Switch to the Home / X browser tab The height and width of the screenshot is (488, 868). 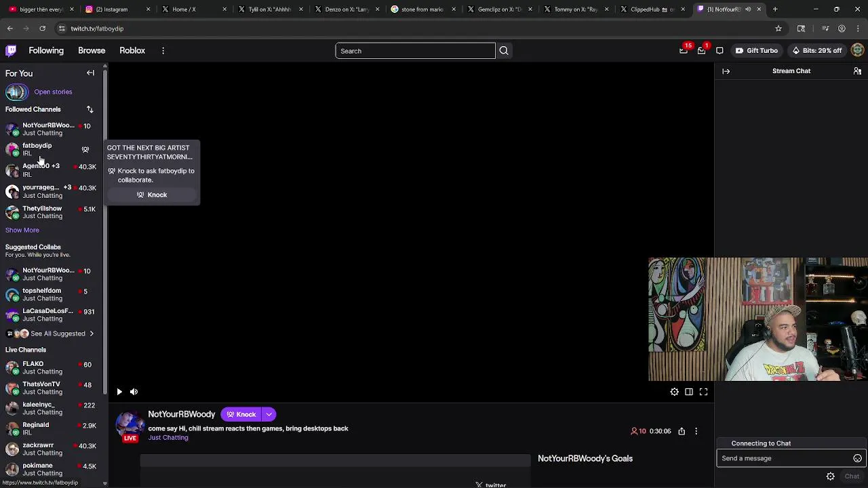click(193, 9)
